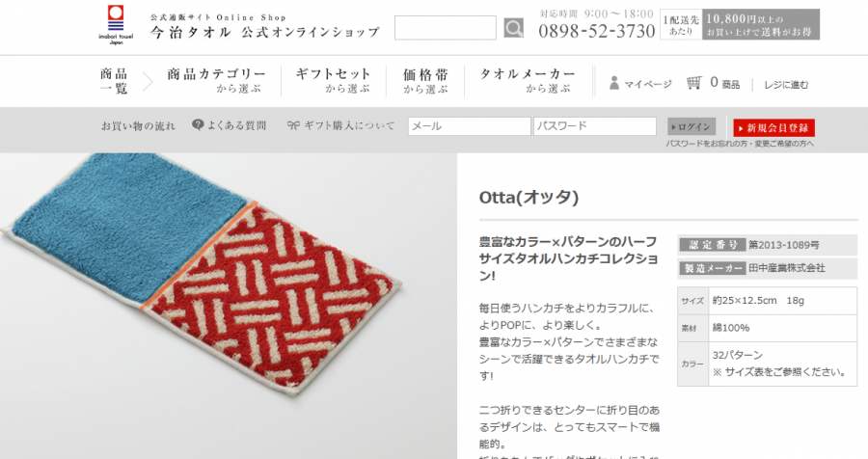Open the レジに進む checkout link
This screenshot has height=459, width=868.
click(x=786, y=85)
